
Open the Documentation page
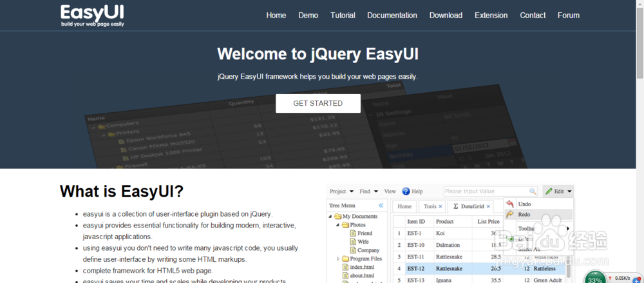click(392, 15)
